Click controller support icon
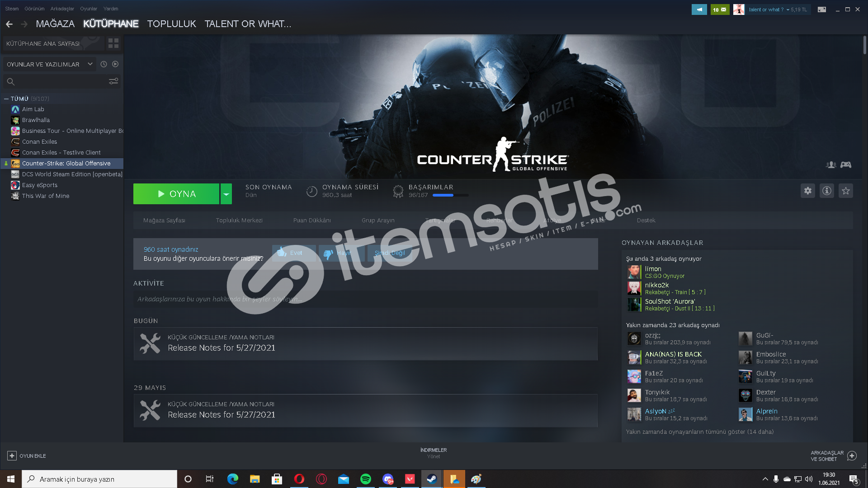Screen dimensions: 868x488 tap(846, 165)
